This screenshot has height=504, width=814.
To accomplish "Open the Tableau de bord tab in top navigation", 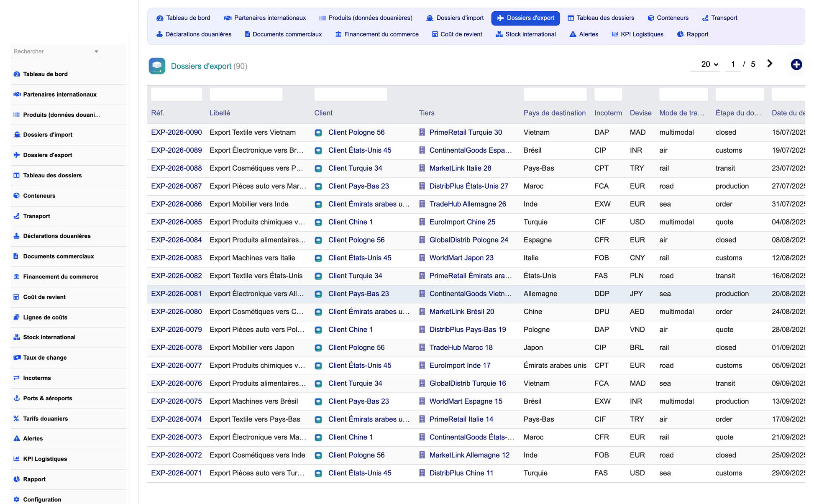I will coord(183,18).
